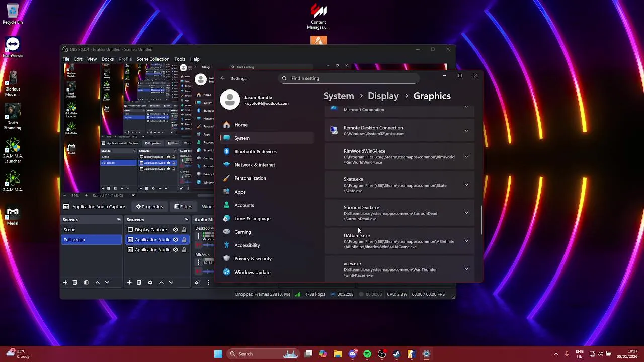Viewport: 644px width, 362px height.
Task: Open Content Manager desktop shortcut
Action: point(318,16)
